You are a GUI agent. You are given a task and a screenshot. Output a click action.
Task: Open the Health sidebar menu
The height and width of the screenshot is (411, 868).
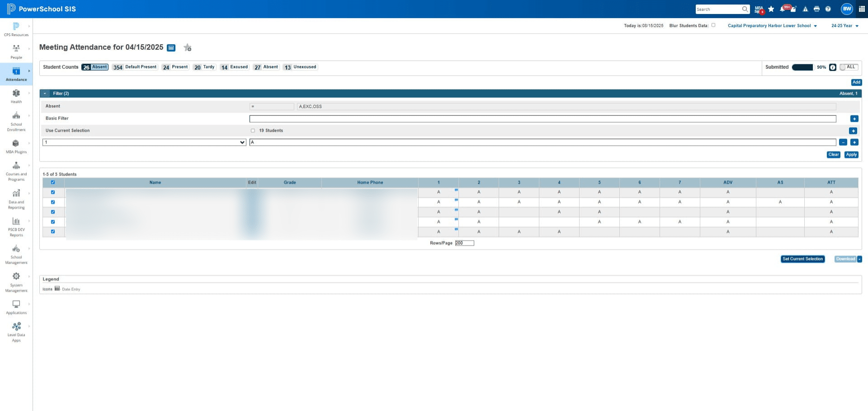point(16,96)
